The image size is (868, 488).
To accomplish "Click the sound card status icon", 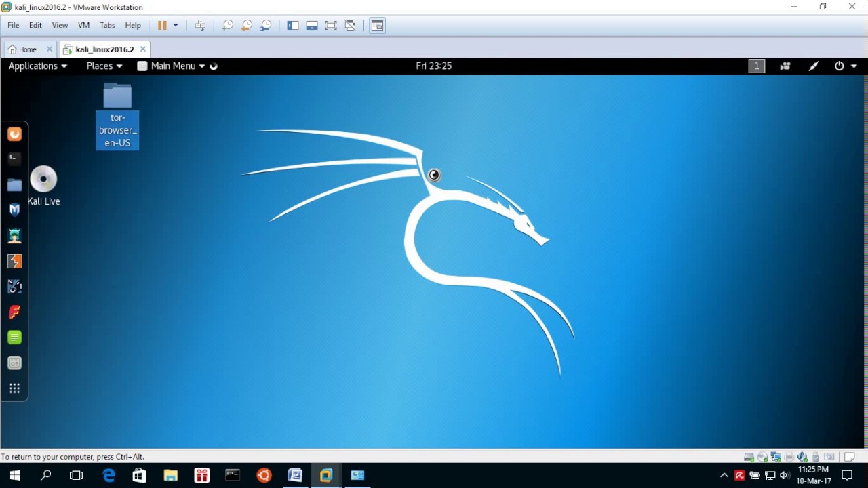I will 802,457.
